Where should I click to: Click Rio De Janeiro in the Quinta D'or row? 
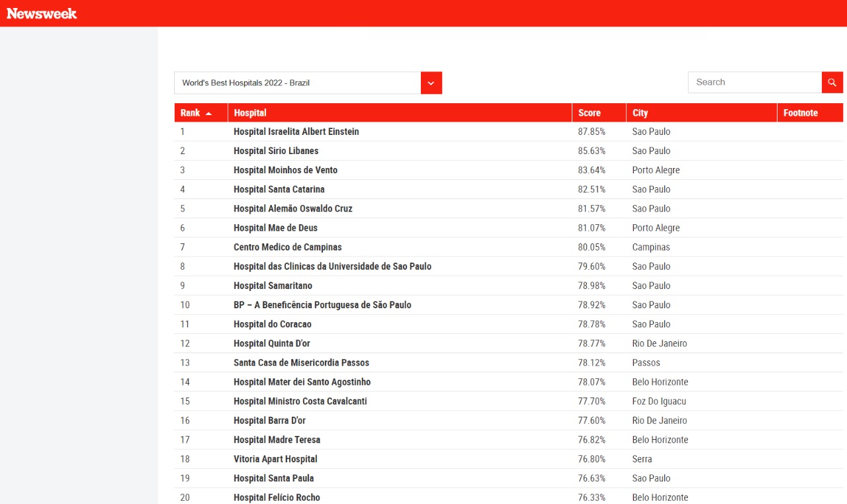click(660, 343)
